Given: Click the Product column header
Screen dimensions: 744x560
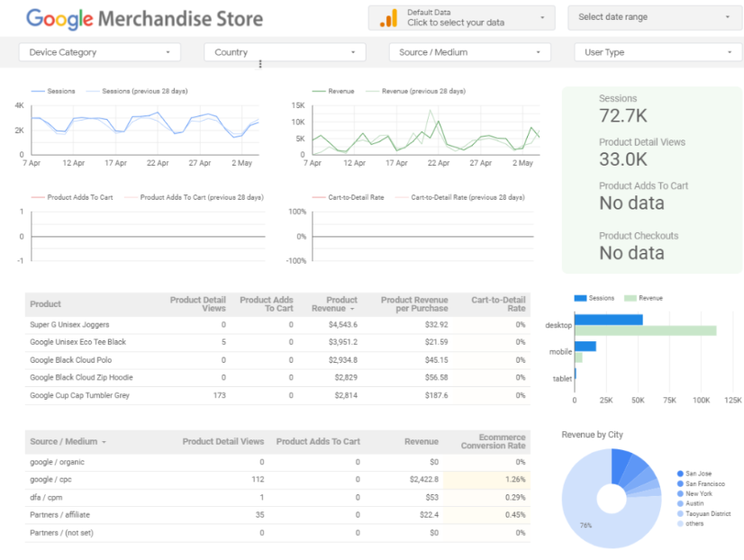Looking at the screenshot, I should click(46, 304).
